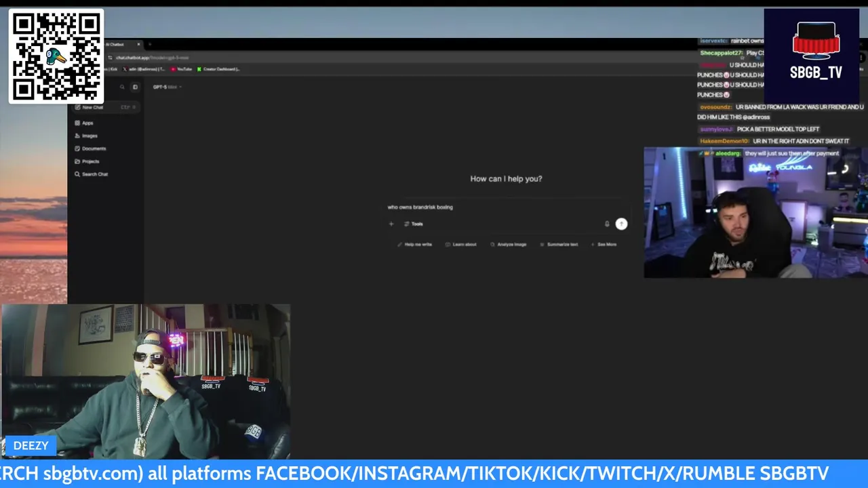Choose the 'Help me write' suggestion
The width and height of the screenshot is (868, 488).
click(x=414, y=244)
